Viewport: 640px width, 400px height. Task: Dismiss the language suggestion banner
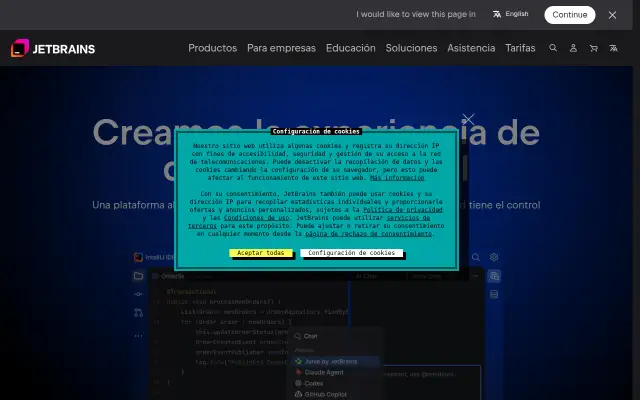[x=612, y=15]
